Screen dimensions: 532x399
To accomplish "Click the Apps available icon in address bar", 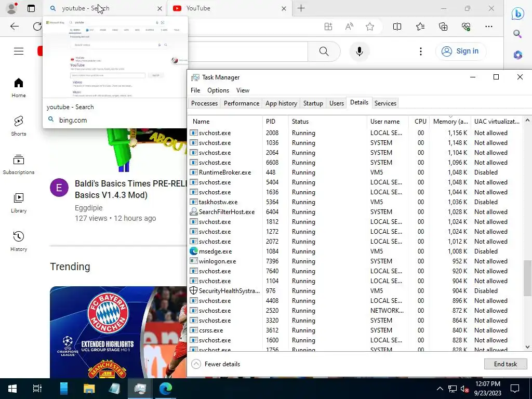I will 328,26.
